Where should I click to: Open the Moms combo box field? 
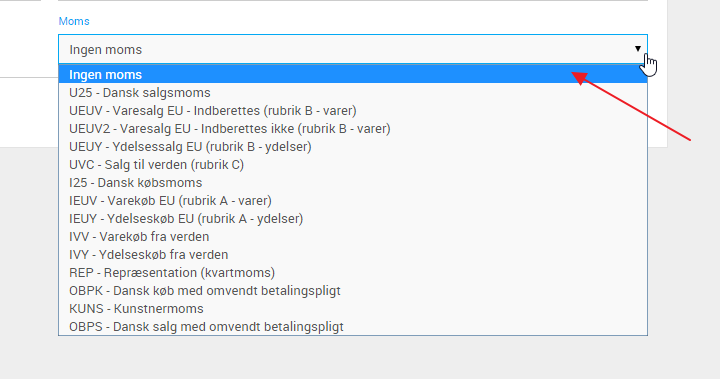click(x=353, y=49)
